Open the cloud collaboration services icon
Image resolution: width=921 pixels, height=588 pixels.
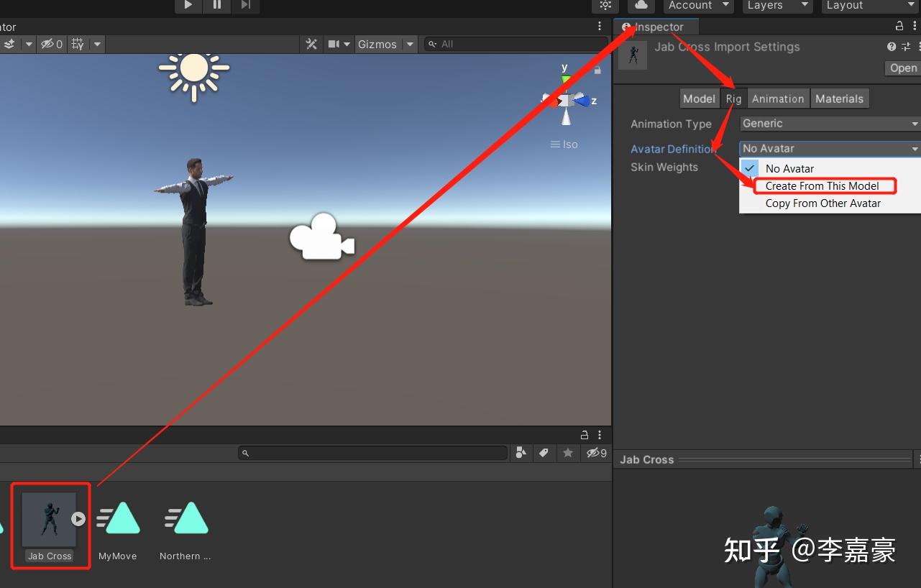pyautogui.click(x=642, y=6)
